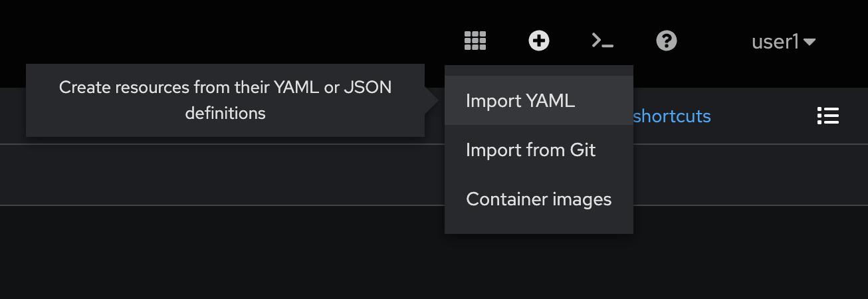
Task: Expand the user1 account dropdown
Action: pyautogui.click(x=784, y=42)
